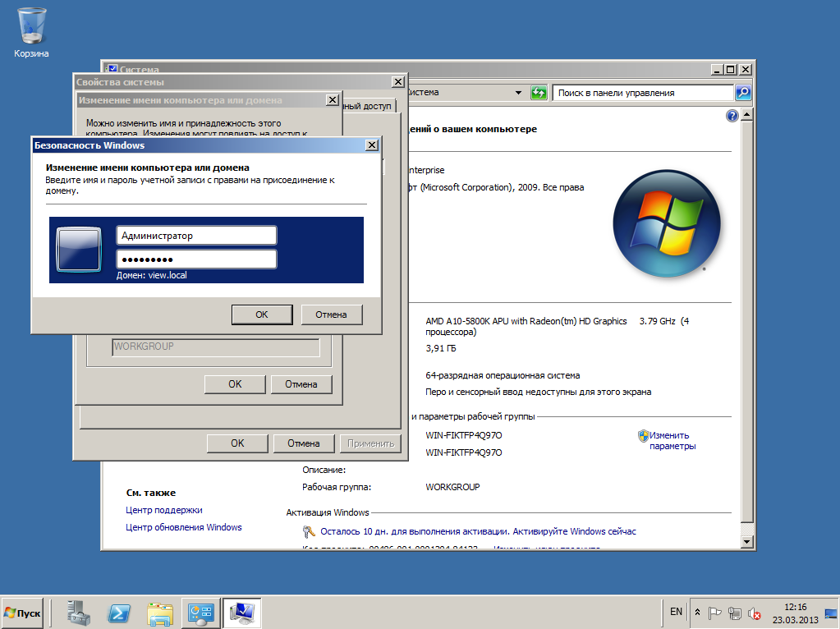Confirm credentials with OK in Безопасность Windows
Viewport: 840px width, 629px height.
coord(262,314)
